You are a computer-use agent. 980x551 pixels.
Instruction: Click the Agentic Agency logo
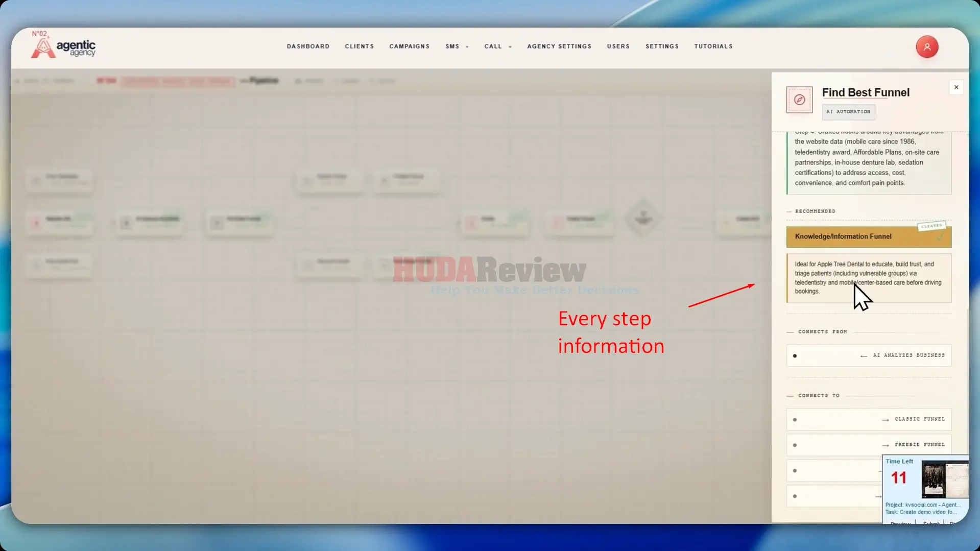point(63,45)
